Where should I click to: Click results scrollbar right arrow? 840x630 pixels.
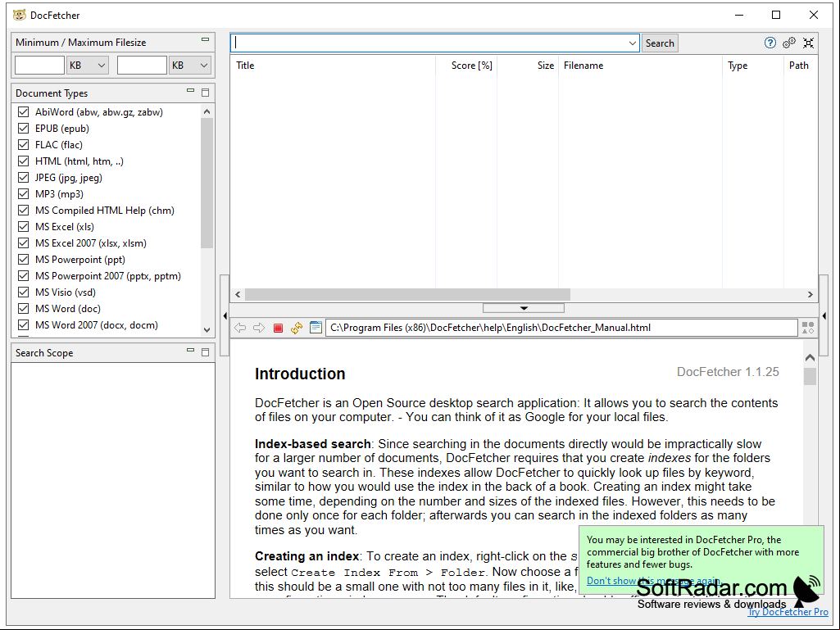click(x=810, y=295)
